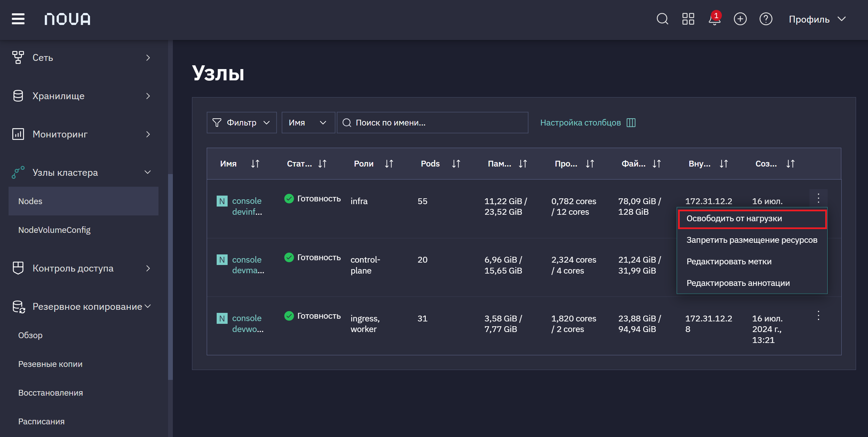Sort table by Пам... memory column
Screen dimensions: 868x437
523,164
